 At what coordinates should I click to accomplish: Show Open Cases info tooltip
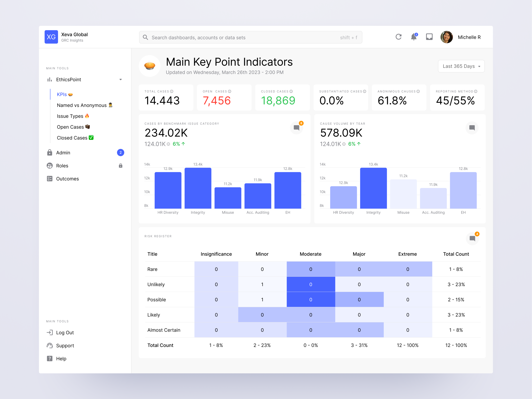[230, 91]
